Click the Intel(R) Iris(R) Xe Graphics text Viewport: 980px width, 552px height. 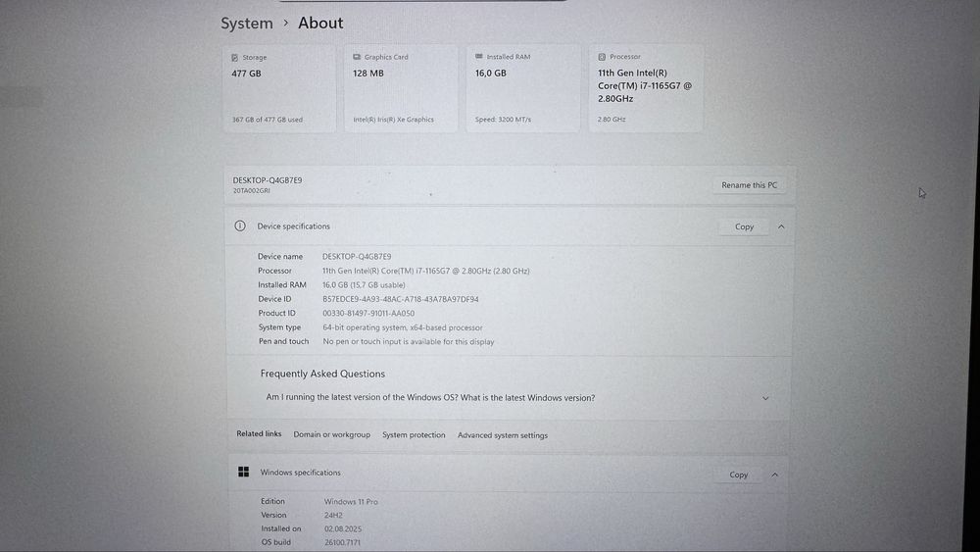pos(393,120)
